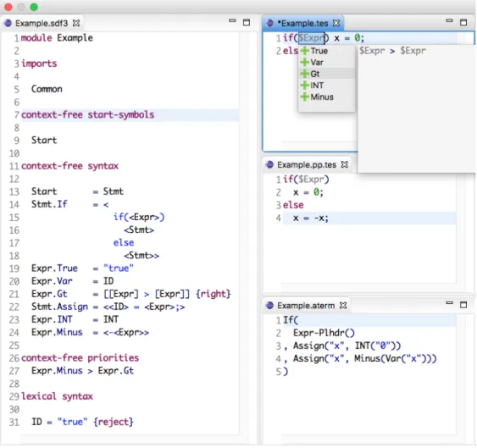Place cursor on line 21 Expr.Gt rule
The width and height of the screenshot is (477, 448).
tap(130, 294)
